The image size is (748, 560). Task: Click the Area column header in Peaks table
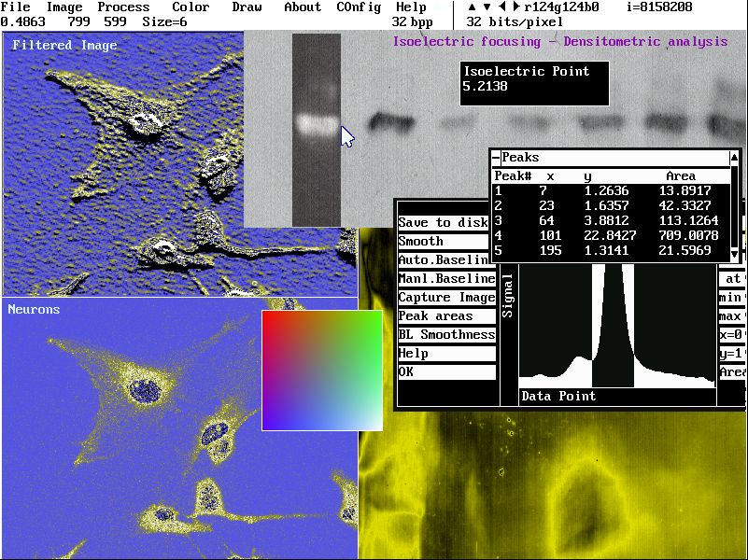point(681,176)
